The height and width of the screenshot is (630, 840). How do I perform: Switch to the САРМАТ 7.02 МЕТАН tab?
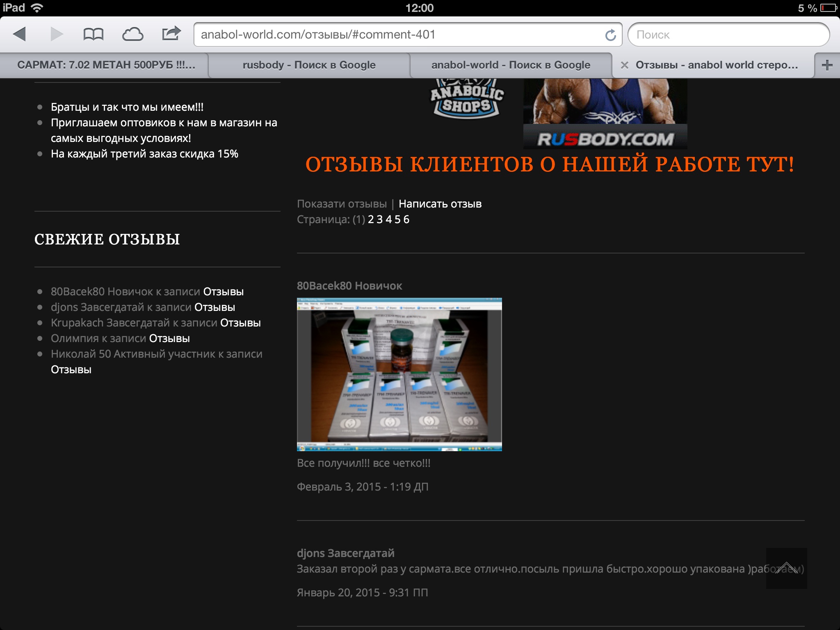pos(106,65)
